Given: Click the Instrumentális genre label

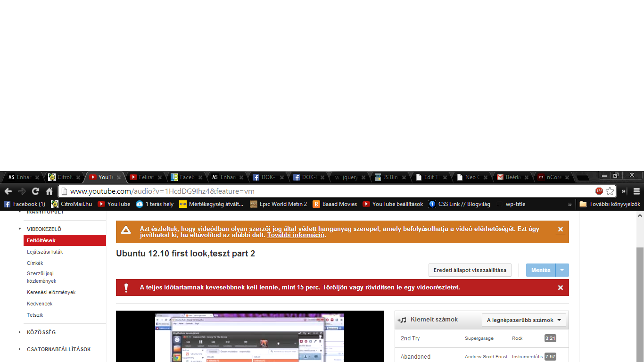Looking at the screenshot, I should pyautogui.click(x=527, y=357).
